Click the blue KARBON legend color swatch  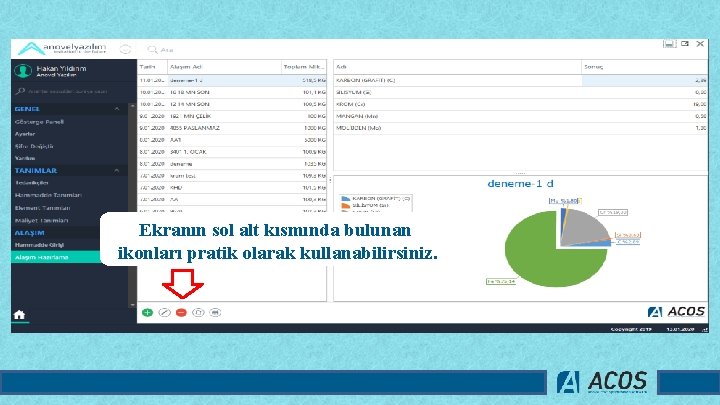tap(346, 198)
